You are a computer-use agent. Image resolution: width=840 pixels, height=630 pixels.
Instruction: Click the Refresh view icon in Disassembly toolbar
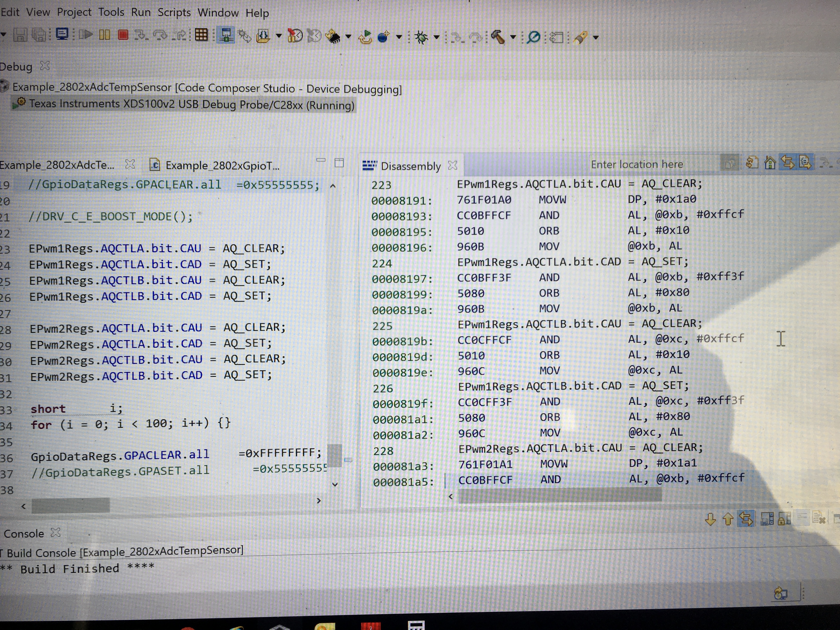pyautogui.click(x=751, y=163)
